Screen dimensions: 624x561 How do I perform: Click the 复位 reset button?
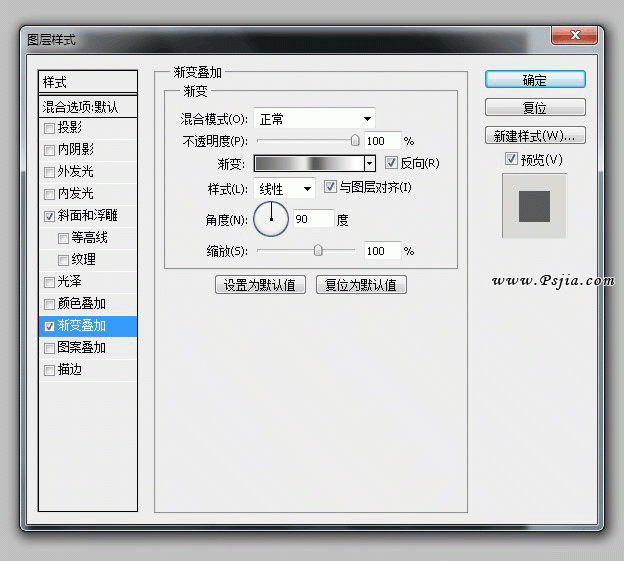(x=535, y=108)
